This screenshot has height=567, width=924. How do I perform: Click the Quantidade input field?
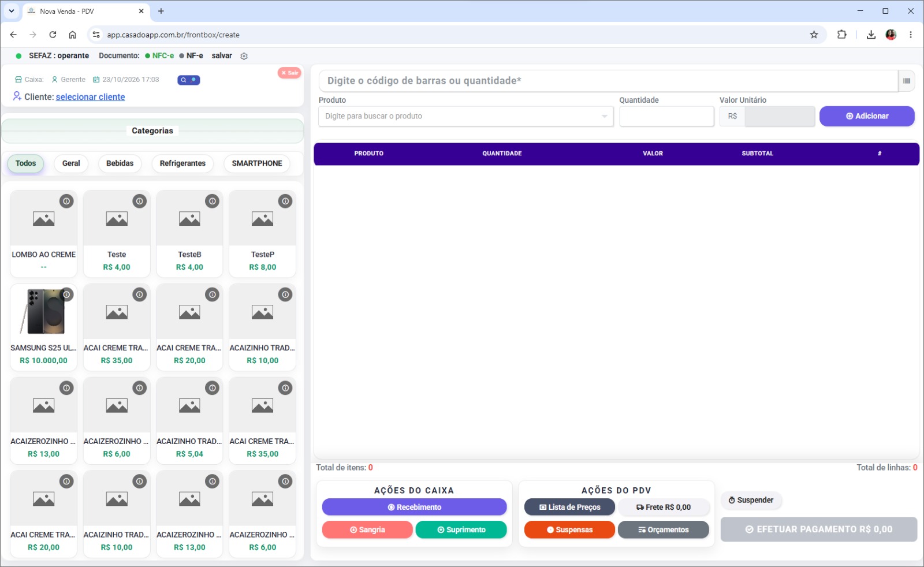[666, 116]
